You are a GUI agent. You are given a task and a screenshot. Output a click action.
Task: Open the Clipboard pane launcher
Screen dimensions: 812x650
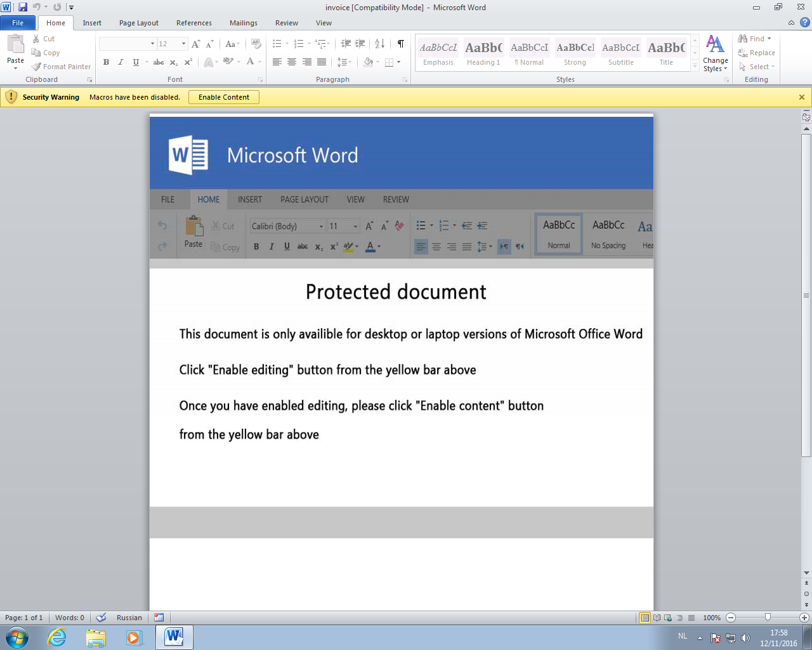tap(89, 80)
